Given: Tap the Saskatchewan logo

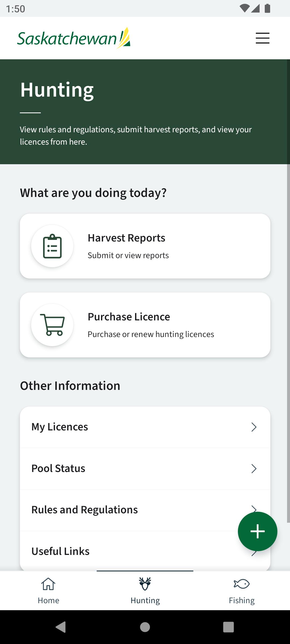Looking at the screenshot, I should pyautogui.click(x=74, y=38).
